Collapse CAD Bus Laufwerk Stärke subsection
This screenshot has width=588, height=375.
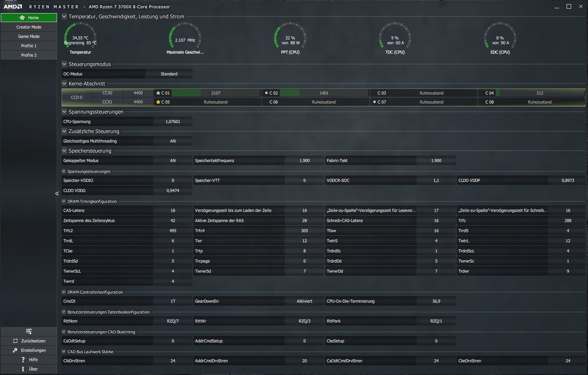click(x=64, y=352)
